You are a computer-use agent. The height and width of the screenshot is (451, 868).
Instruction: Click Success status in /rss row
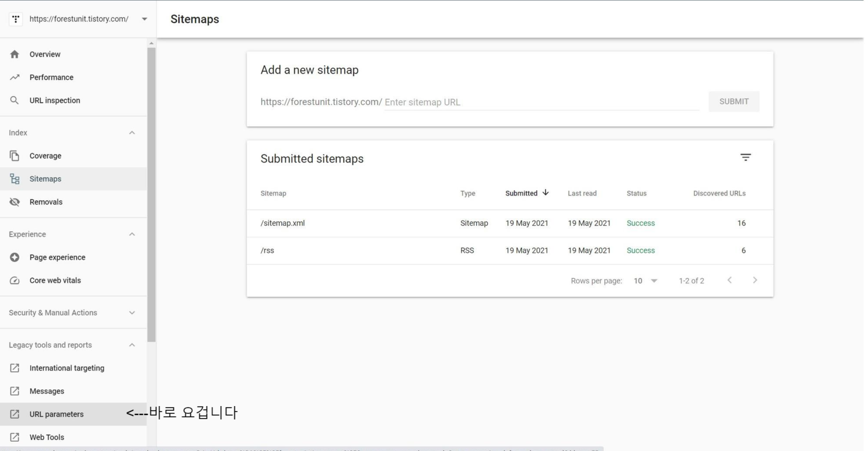641,251
